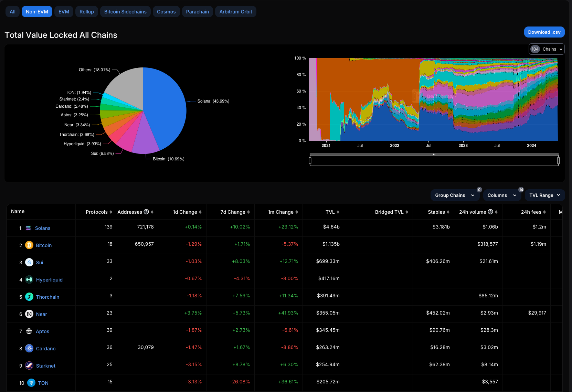
Task: Sort by 1m Change column arrows
Action: 297,212
